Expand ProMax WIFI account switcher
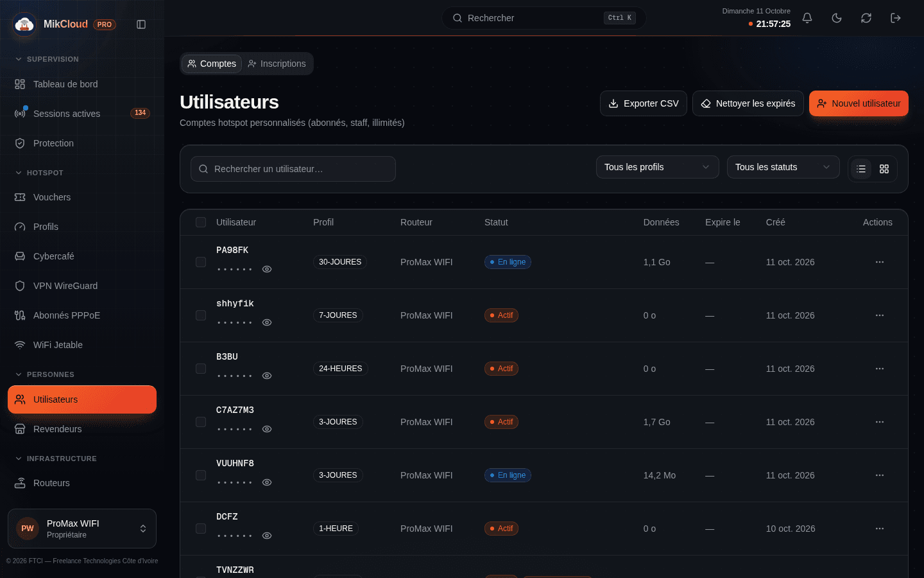The image size is (924, 578). pyautogui.click(x=82, y=529)
